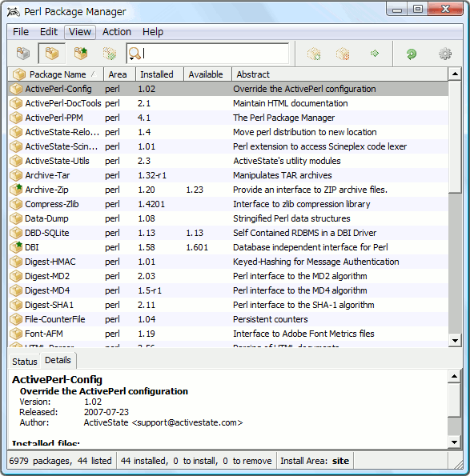Screen dimensions: 470x476
Task: Open the Action menu
Action: [117, 32]
